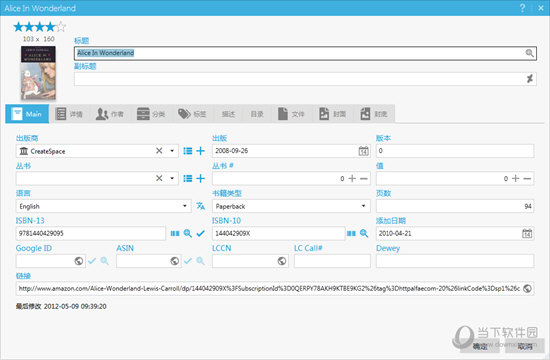This screenshot has height=360, width=550.
Task: Click the edition field showing 0
Action: (x=455, y=151)
